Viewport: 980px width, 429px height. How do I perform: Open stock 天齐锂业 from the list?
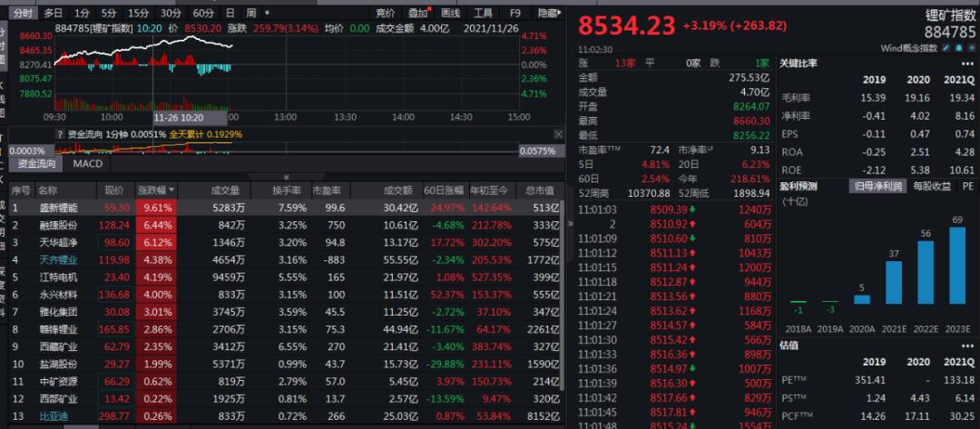coord(59,259)
